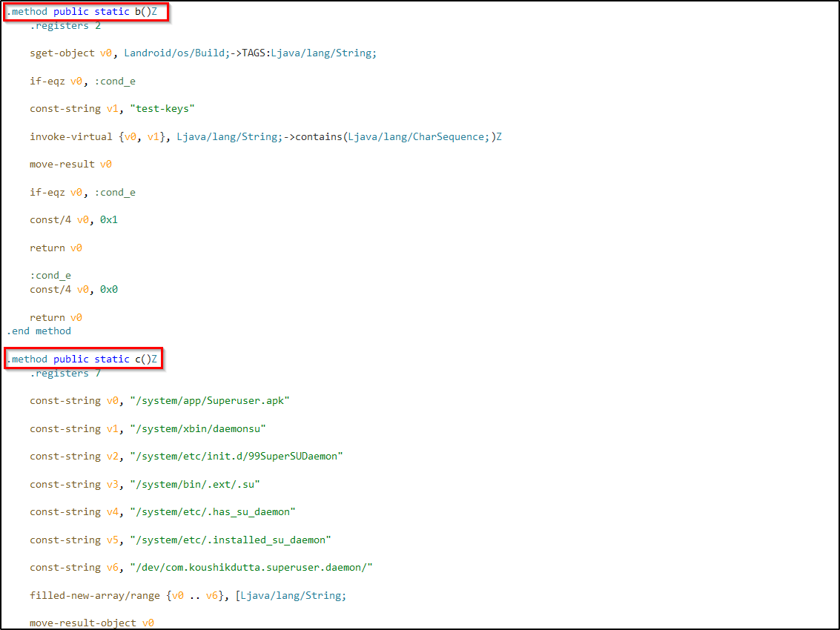The height and width of the screenshot is (630, 840).
Task: Click the 0x1 constant value
Action: [109, 220]
